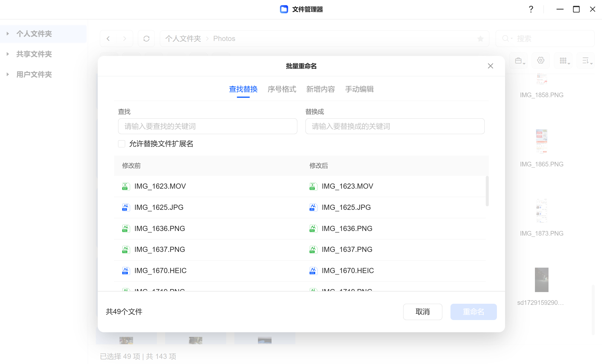The height and width of the screenshot is (364, 602).
Task: Select IMG_1636.PNG in the 修改前 column
Action: click(x=160, y=229)
